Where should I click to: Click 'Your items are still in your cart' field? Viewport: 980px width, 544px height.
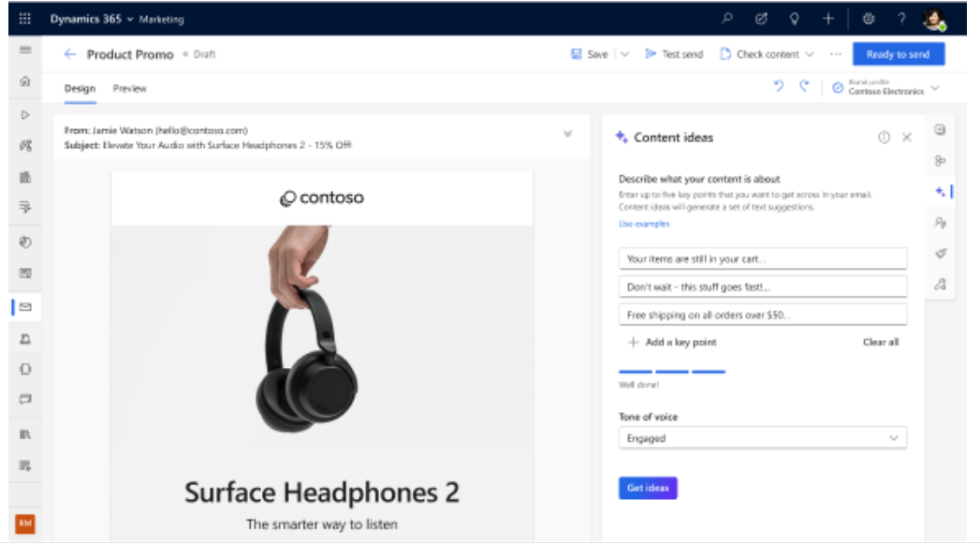[x=763, y=258]
